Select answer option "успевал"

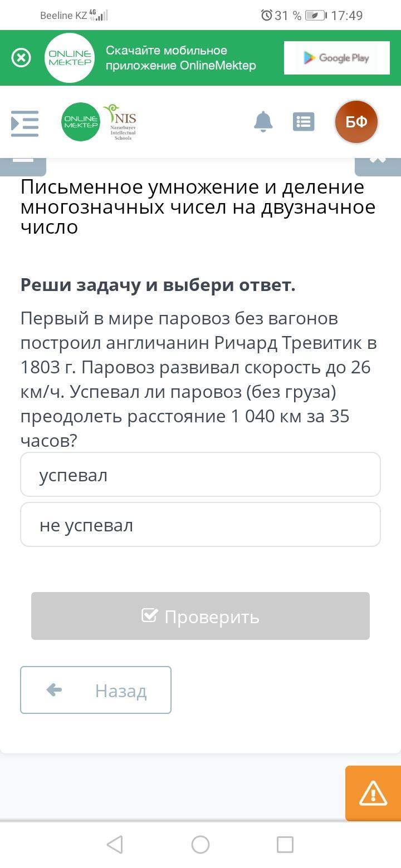tap(200, 475)
